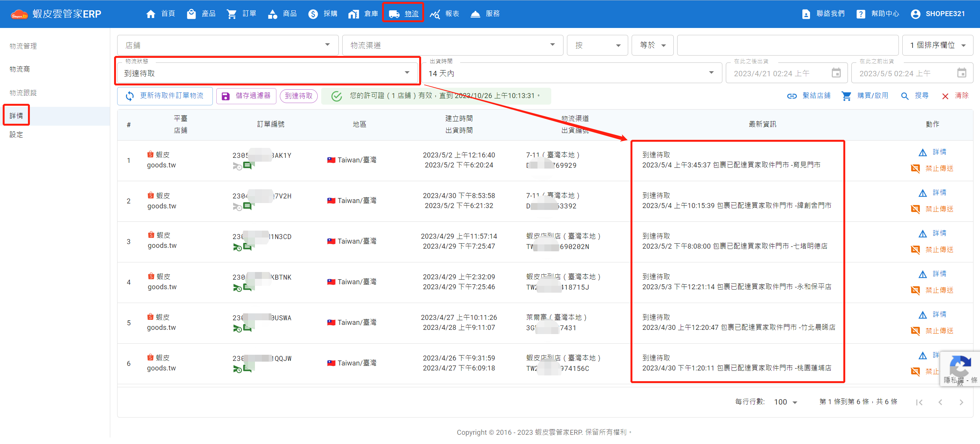This screenshot has height=444, width=980.
Task: Open the 服務 services menu
Action: coord(485,14)
